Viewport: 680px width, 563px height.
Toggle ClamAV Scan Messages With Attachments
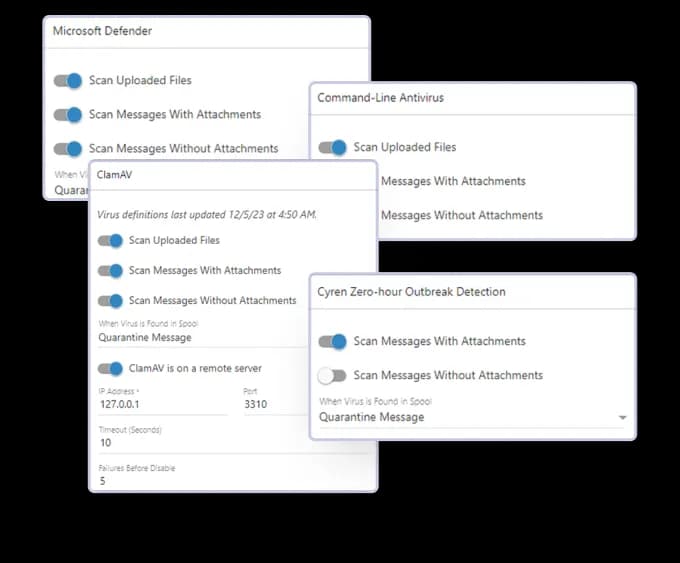tap(110, 271)
